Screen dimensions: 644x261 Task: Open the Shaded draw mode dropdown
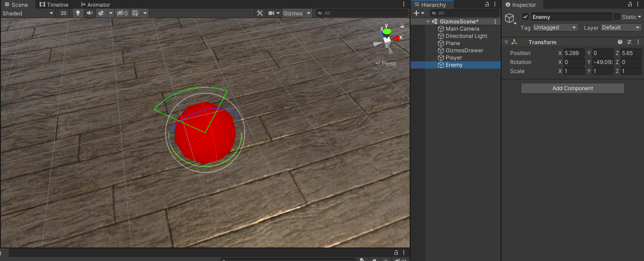tap(28, 13)
